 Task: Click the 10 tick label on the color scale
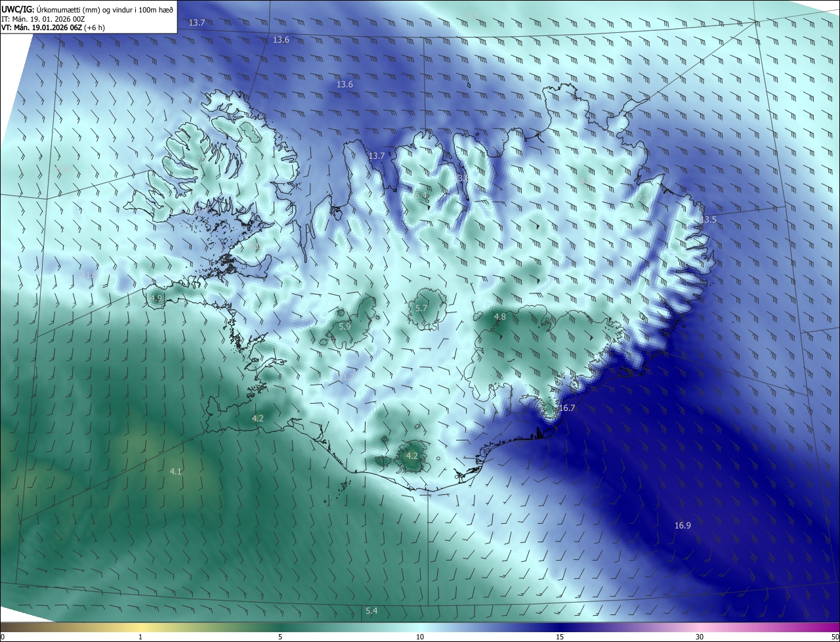pyautogui.click(x=420, y=637)
